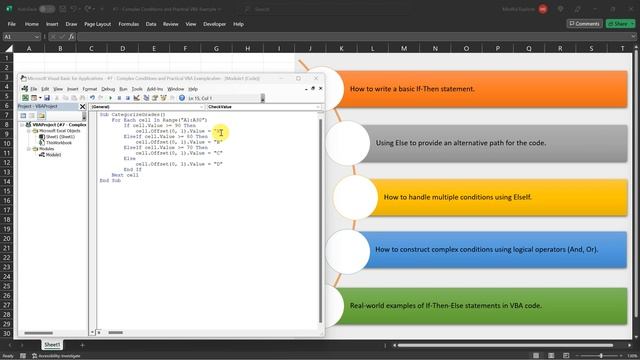Open Project Explorer icon in VBA toolbar

[x=146, y=98]
